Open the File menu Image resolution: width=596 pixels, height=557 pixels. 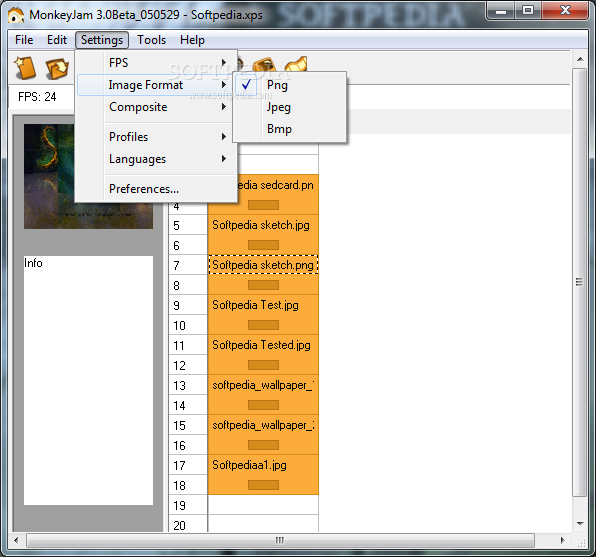pos(24,40)
